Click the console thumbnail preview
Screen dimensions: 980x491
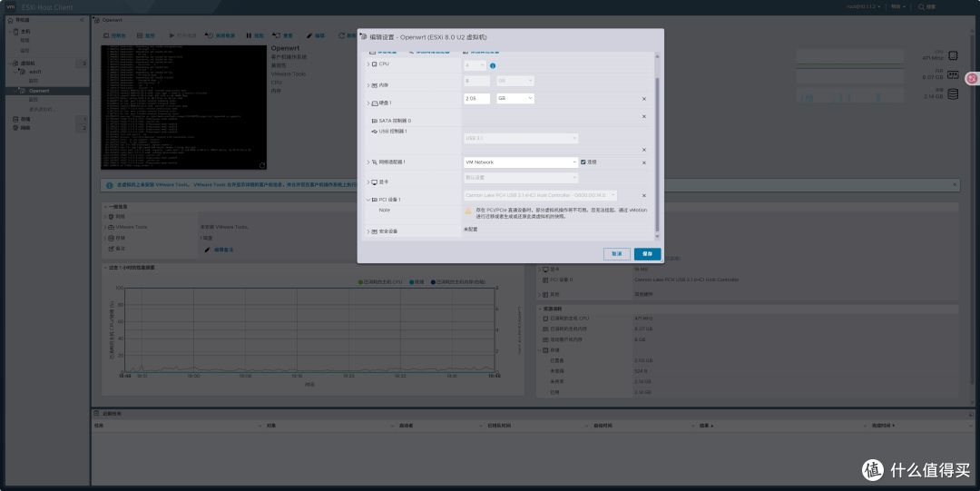point(183,107)
